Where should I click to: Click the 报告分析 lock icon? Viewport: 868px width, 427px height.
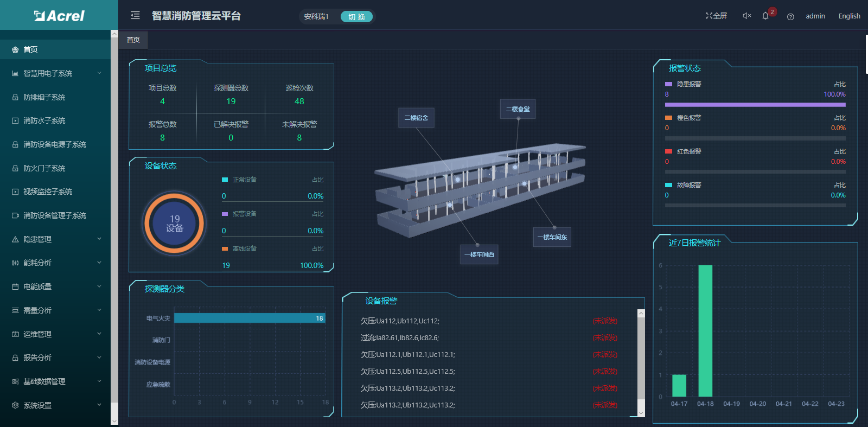point(15,358)
